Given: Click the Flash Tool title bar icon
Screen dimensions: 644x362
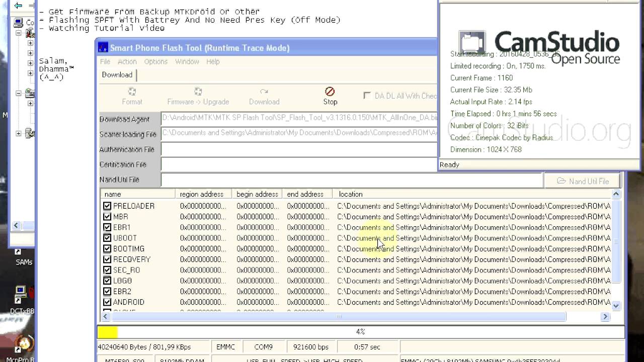Looking at the screenshot, I should [103, 48].
